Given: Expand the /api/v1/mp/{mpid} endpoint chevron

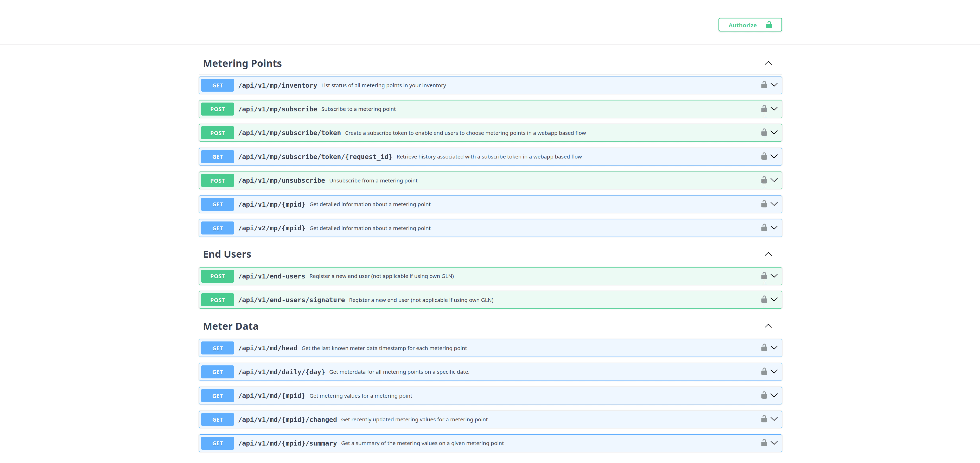Looking at the screenshot, I should pos(775,204).
